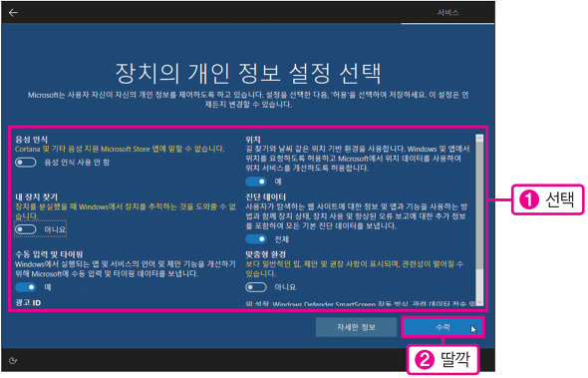Click the 내 장치 찾기 heading

(36, 197)
